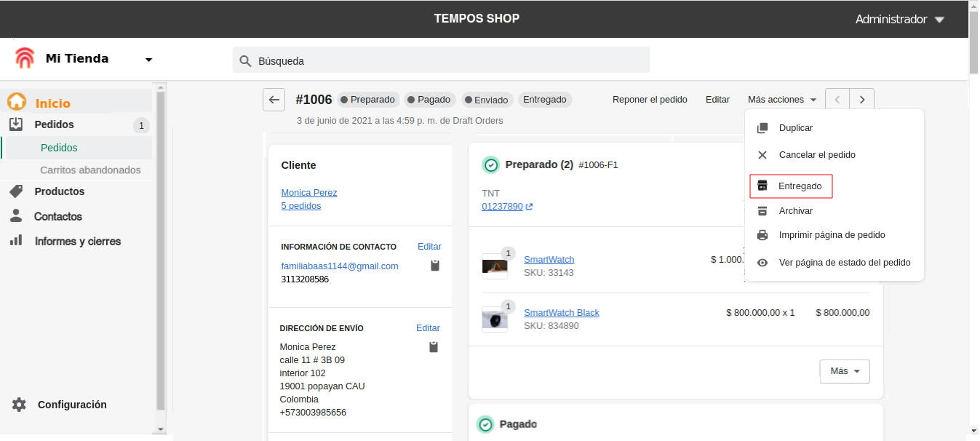
Task: Click the Productos tag icon
Action: tap(16, 191)
